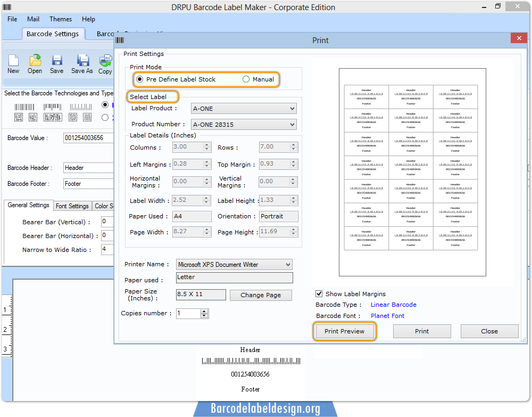Click the Horizontal Margins spinner
The height and width of the screenshot is (417, 532).
pyautogui.click(x=206, y=181)
